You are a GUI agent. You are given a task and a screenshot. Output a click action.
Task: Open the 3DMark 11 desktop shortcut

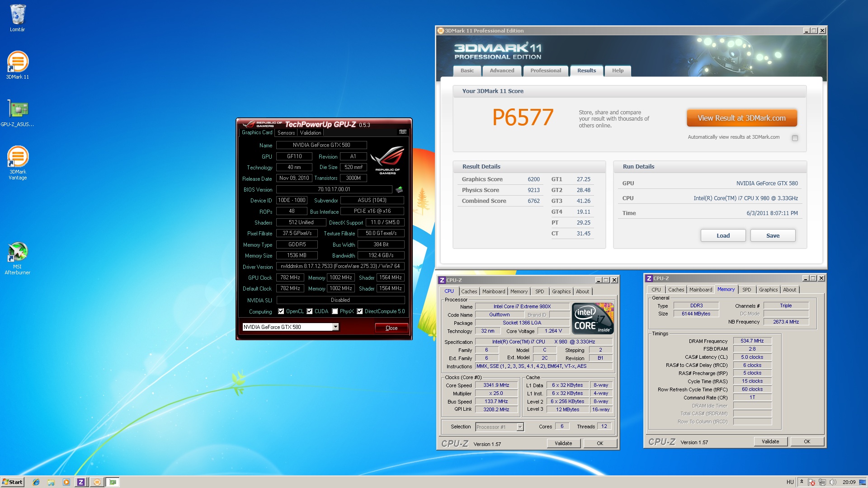tap(18, 65)
